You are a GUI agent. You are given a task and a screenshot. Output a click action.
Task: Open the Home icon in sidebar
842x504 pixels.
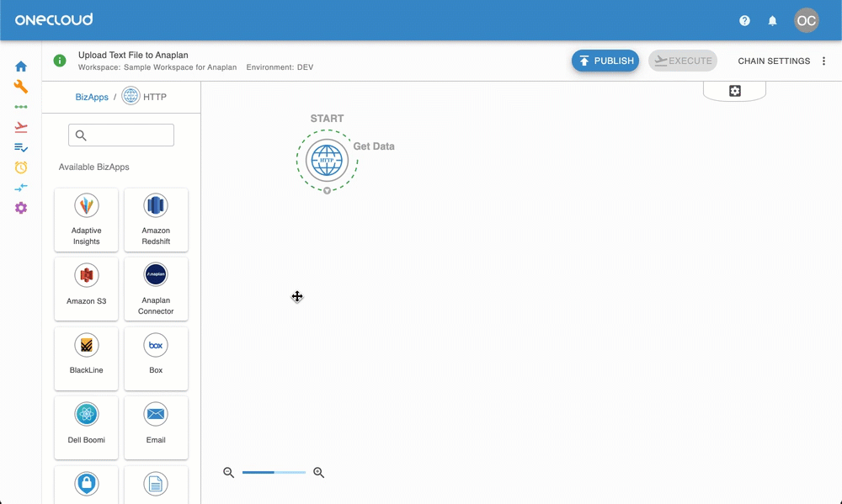(x=21, y=66)
